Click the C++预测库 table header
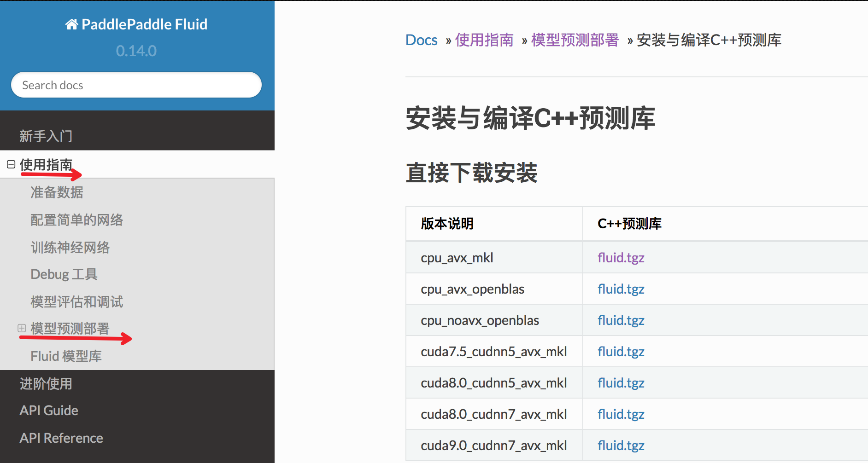 (x=629, y=224)
